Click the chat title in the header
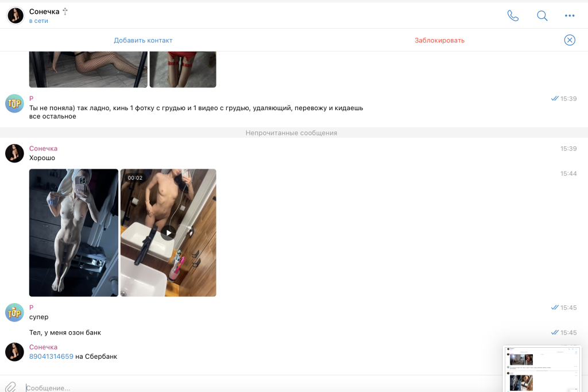Screen dimensions: 588x392 45,11
